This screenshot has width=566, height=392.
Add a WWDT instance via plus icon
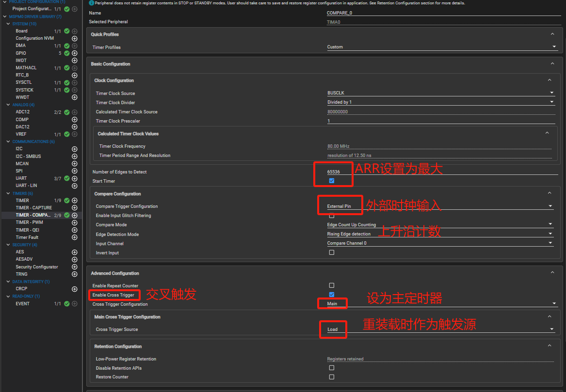75,97
